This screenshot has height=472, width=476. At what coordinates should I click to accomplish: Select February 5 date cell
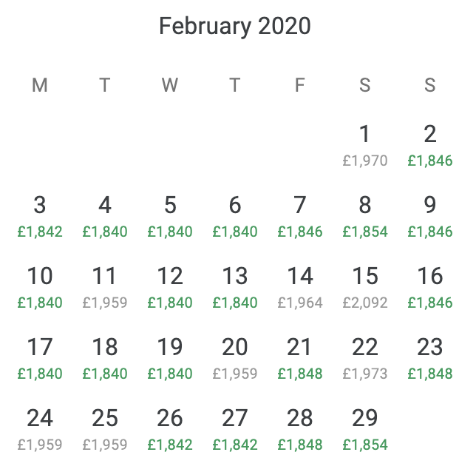pos(170,217)
